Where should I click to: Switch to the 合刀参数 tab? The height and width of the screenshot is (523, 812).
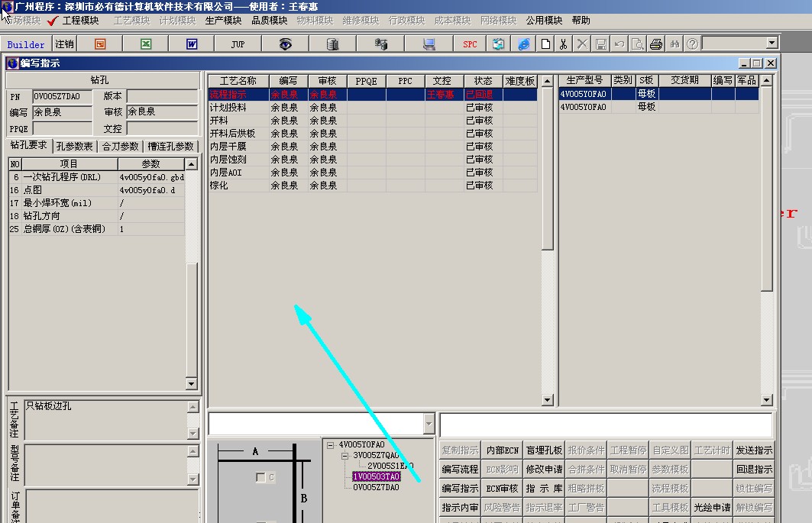tap(121, 147)
